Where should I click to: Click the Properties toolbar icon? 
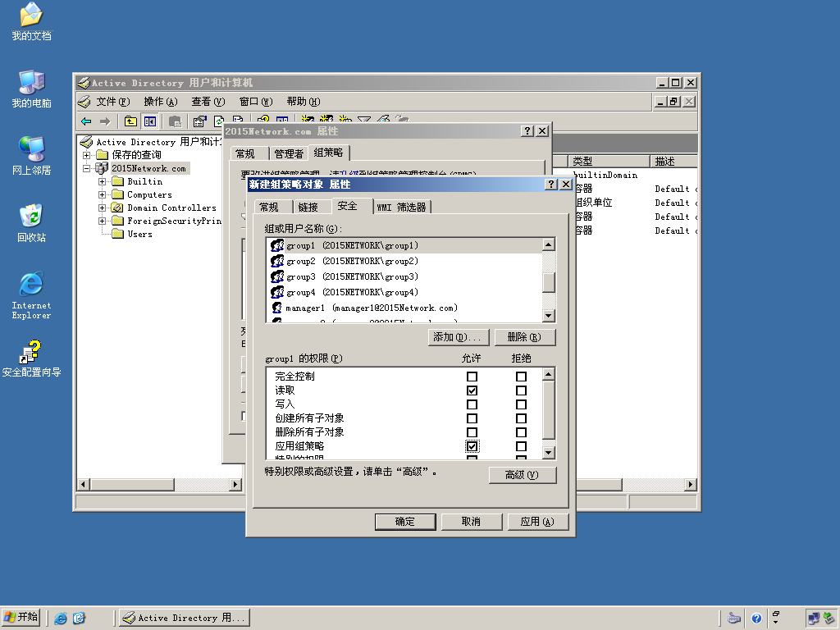pyautogui.click(x=200, y=121)
